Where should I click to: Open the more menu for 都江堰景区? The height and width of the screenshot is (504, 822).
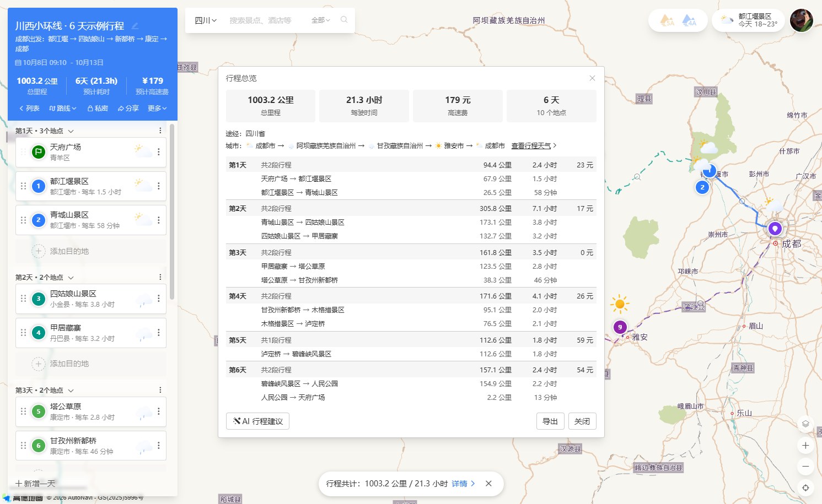coord(159,186)
